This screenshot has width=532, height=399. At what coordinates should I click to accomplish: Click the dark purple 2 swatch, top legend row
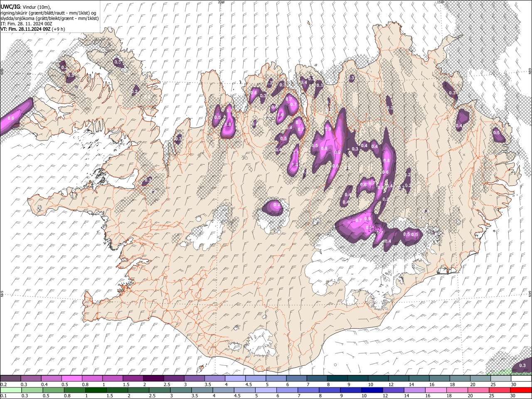[153, 379]
